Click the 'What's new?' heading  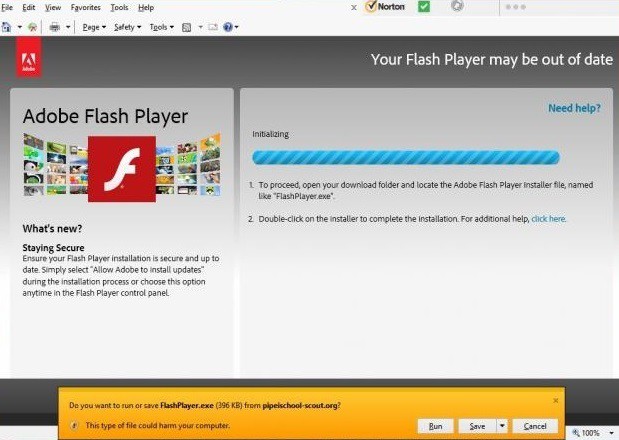click(x=52, y=228)
